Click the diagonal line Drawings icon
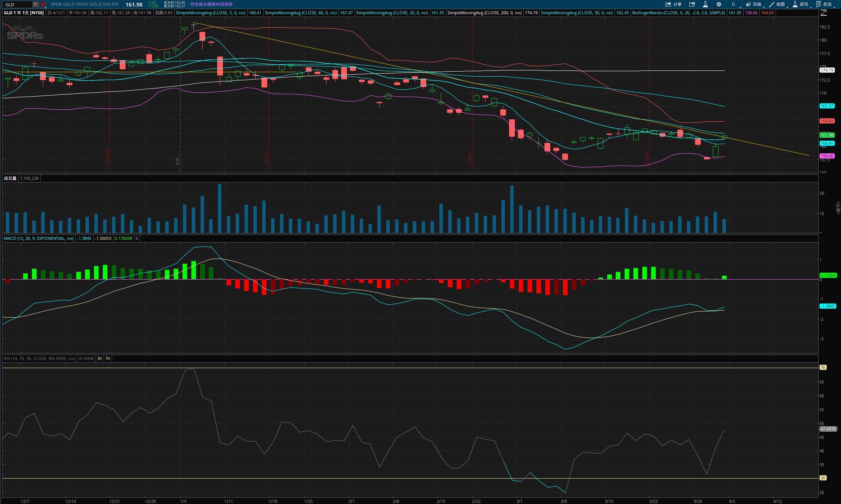 (x=771, y=4)
